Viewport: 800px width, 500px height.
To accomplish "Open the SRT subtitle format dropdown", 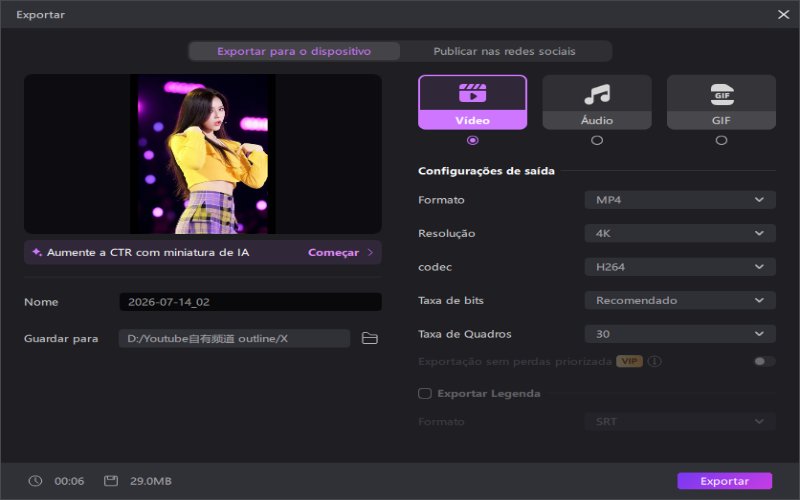I will point(680,421).
